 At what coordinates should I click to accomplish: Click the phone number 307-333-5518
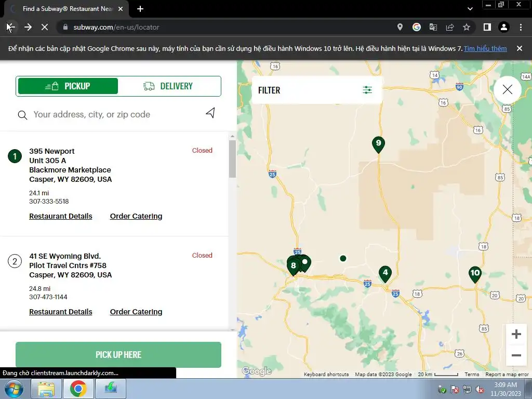[49, 201]
